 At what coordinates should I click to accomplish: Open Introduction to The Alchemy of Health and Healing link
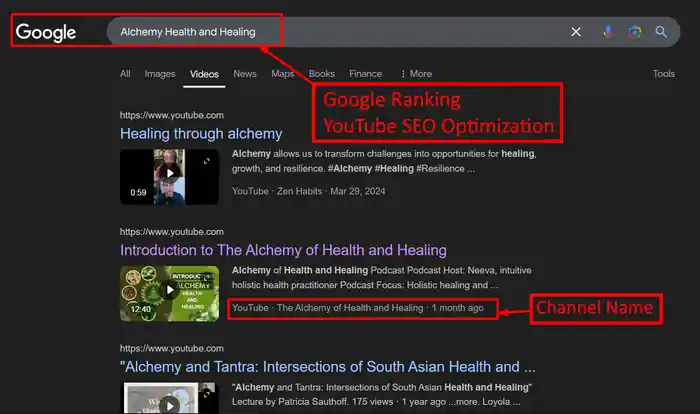point(283,250)
